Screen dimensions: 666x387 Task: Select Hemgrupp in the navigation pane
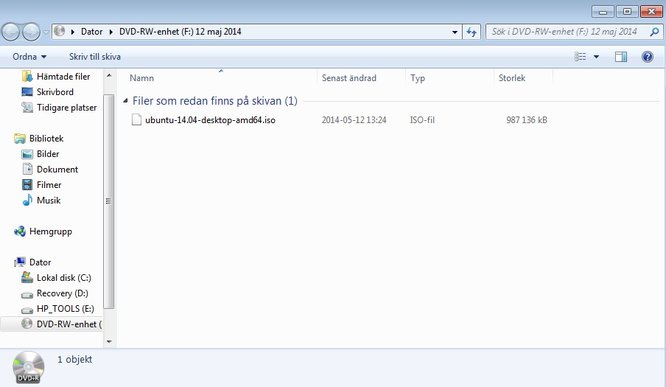point(51,232)
